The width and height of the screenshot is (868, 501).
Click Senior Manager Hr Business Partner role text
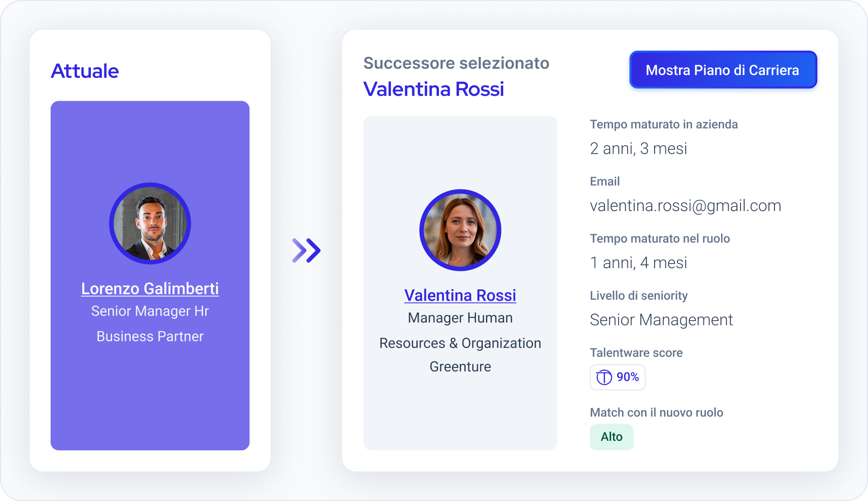pos(150,324)
